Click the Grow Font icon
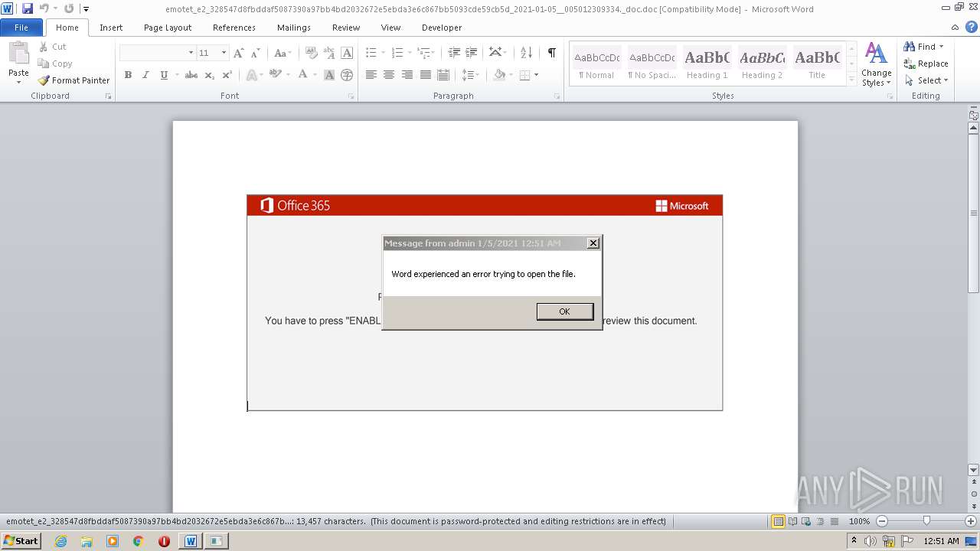Viewport: 980px width, 551px height. click(239, 53)
